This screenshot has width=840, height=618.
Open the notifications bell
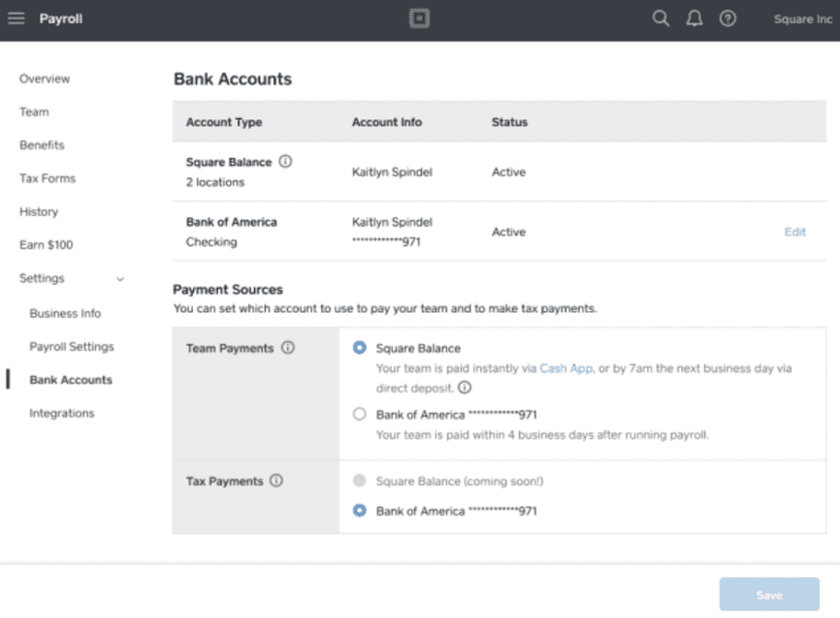(694, 18)
